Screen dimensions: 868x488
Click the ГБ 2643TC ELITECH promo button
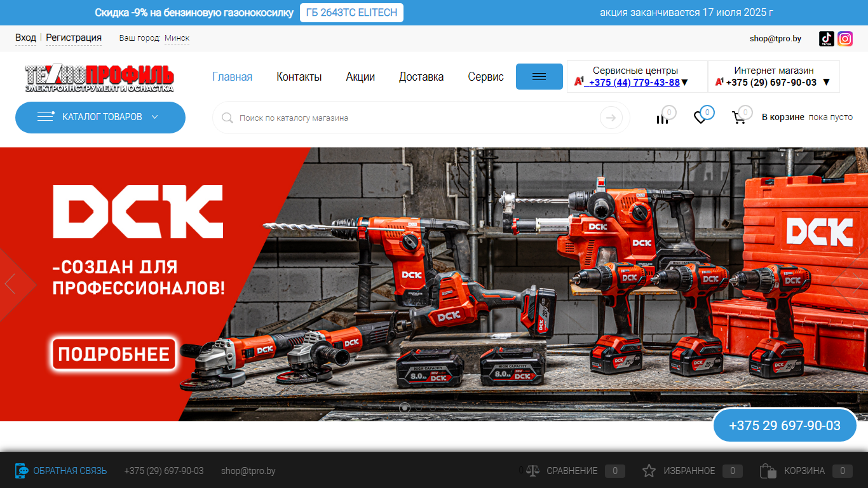[x=351, y=13]
